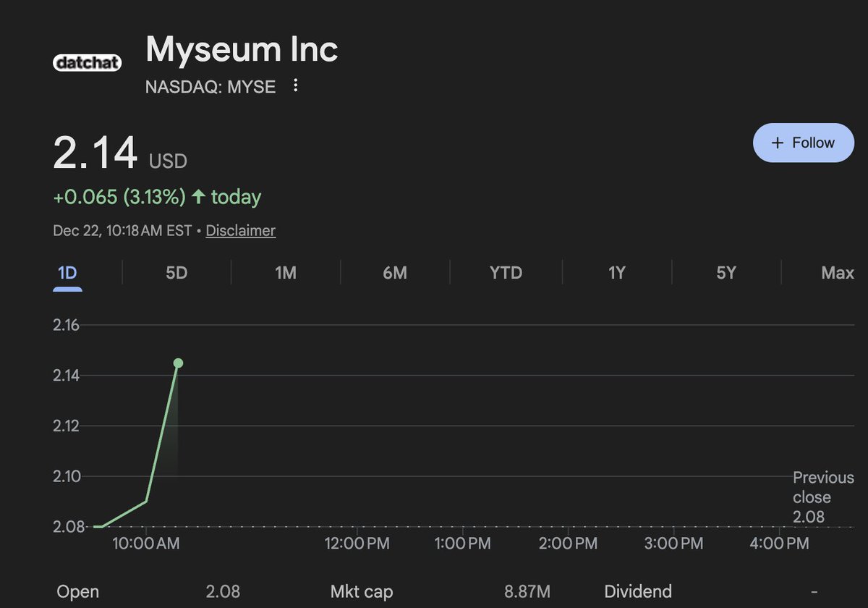The width and height of the screenshot is (868, 608).
Task: Click the 2.10 y-axis label
Action: (x=66, y=476)
